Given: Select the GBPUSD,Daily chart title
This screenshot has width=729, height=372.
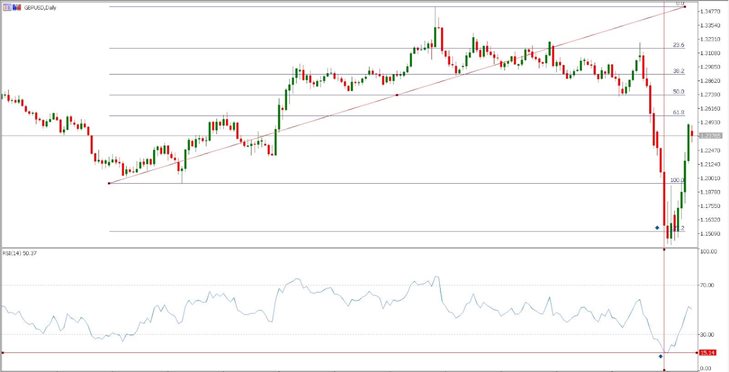Looking at the screenshot, I should coord(40,7).
